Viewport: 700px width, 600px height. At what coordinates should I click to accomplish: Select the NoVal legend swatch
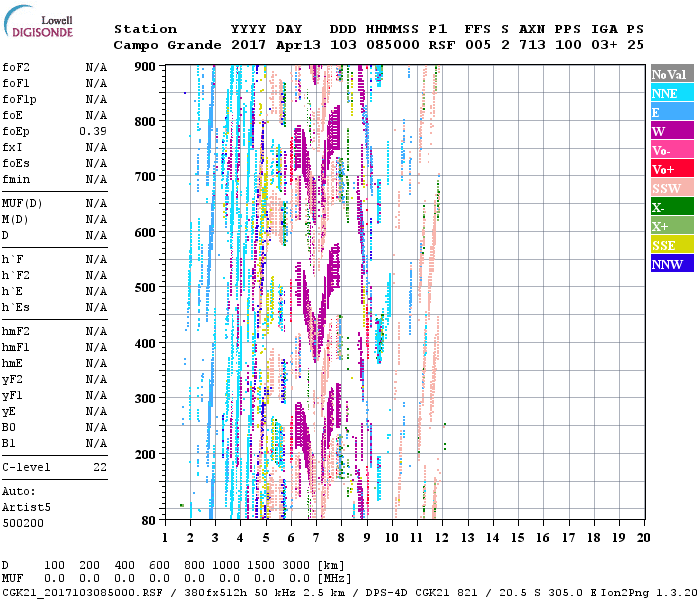[x=672, y=74]
